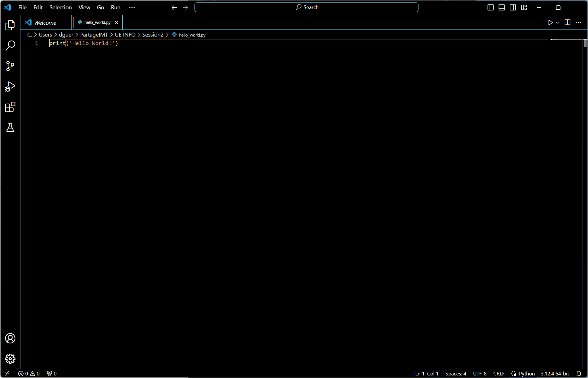Open the Extensions view

10,107
